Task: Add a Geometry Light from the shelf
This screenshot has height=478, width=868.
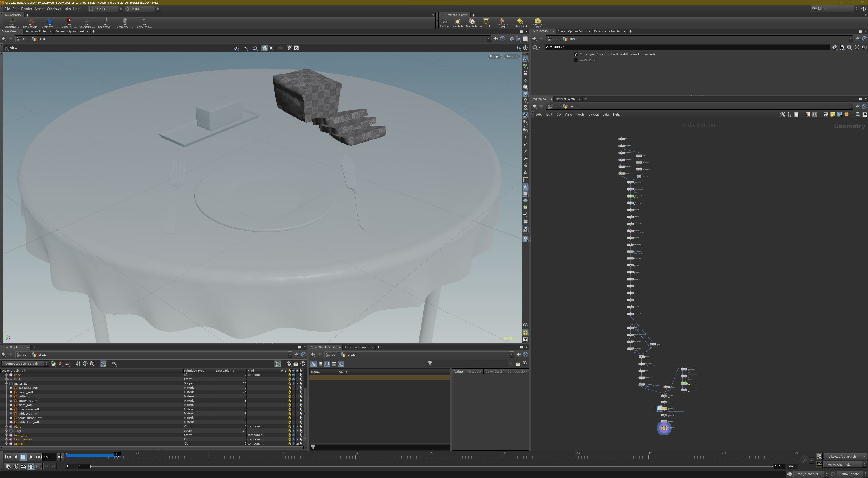Action: click(x=502, y=23)
